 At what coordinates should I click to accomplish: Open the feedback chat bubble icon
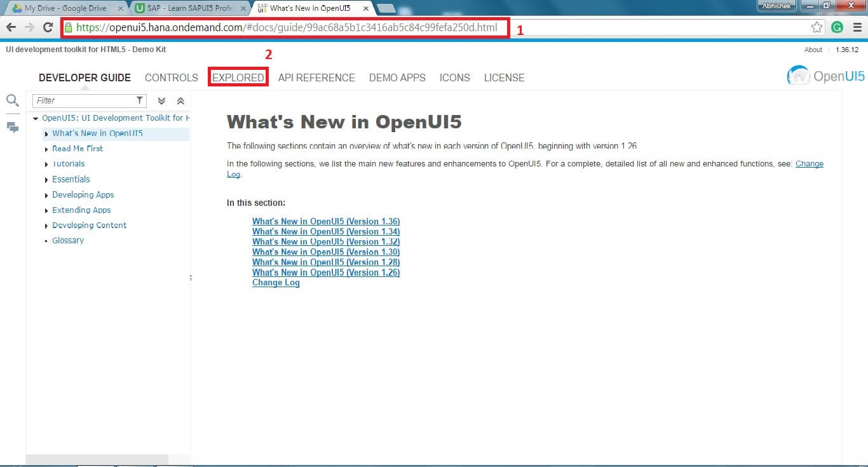click(x=12, y=127)
